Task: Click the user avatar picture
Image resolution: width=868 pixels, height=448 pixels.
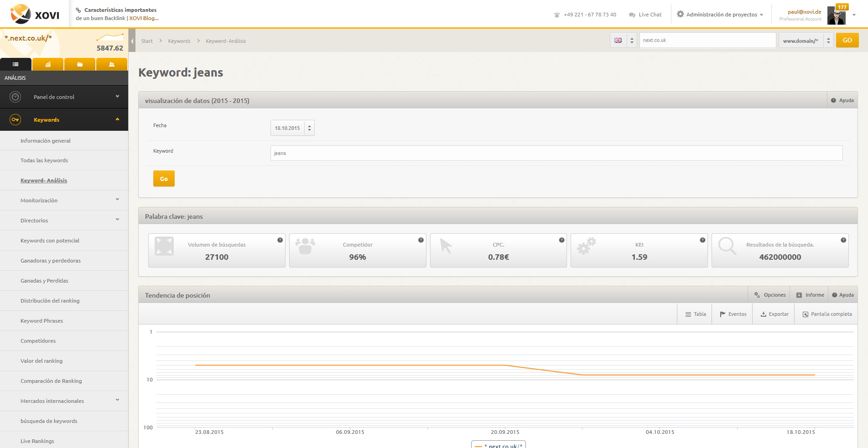Action: point(837,16)
